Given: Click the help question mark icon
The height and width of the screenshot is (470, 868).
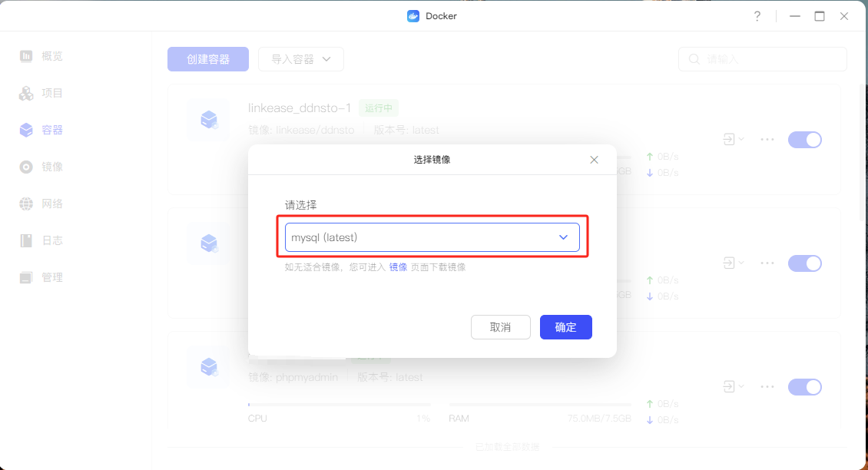Looking at the screenshot, I should click(757, 16).
